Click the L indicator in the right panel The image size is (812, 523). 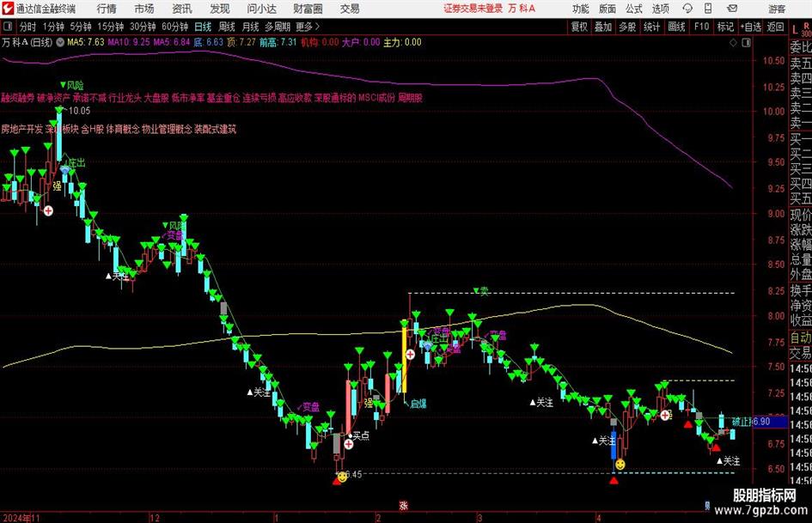[795, 31]
